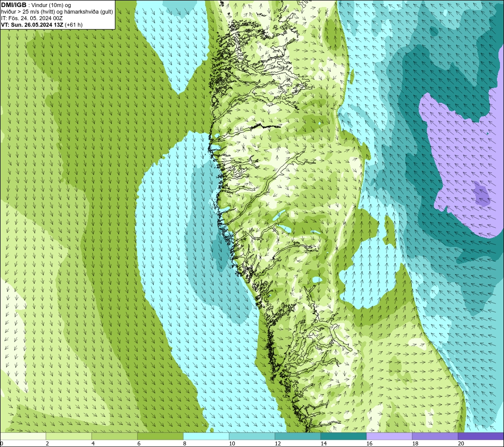This screenshot has width=504, height=447.
Task: Click the 4–6 m/s green swatch
Action: tap(114, 436)
